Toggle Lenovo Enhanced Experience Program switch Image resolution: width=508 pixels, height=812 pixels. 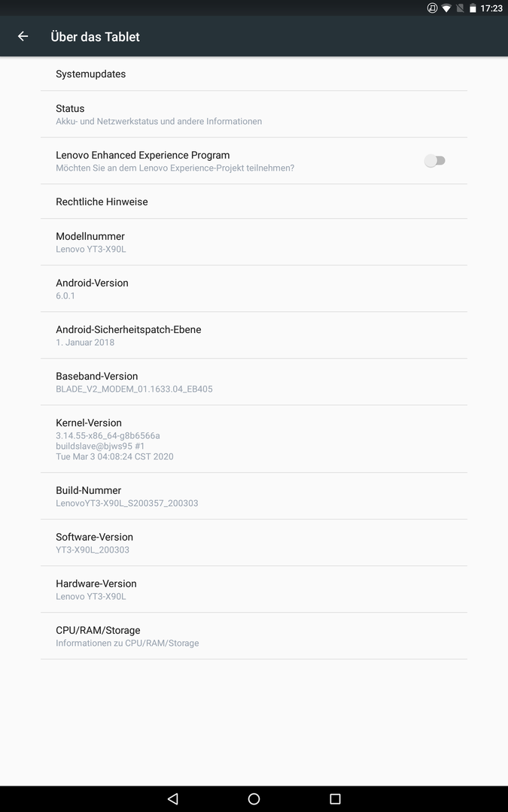[435, 161]
